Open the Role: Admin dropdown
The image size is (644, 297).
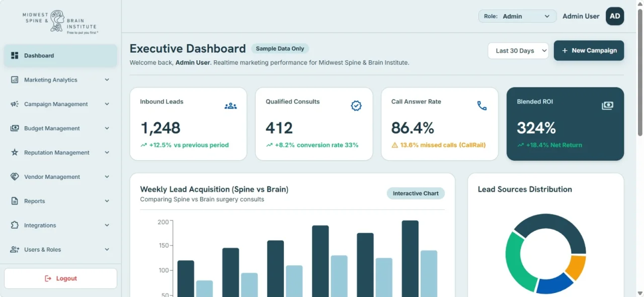click(517, 16)
